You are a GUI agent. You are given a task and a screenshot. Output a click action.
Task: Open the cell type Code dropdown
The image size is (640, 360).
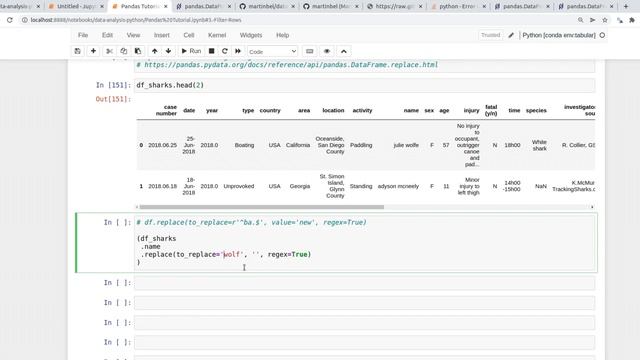(272, 51)
